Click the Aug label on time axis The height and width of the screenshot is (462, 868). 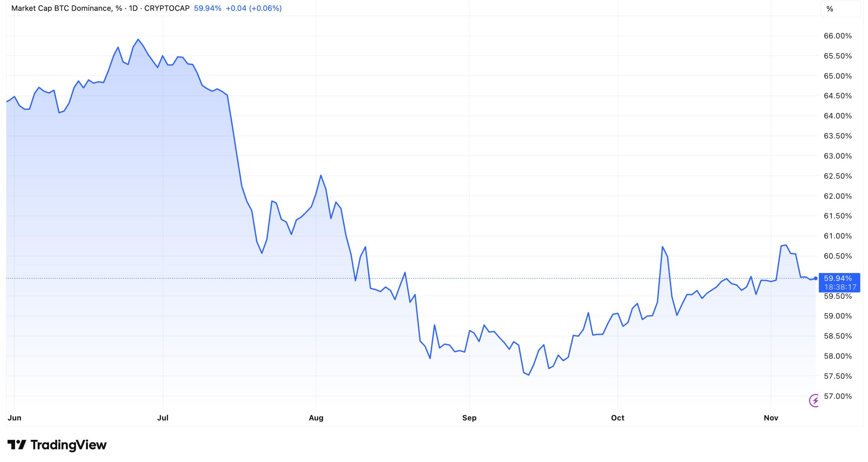316,418
